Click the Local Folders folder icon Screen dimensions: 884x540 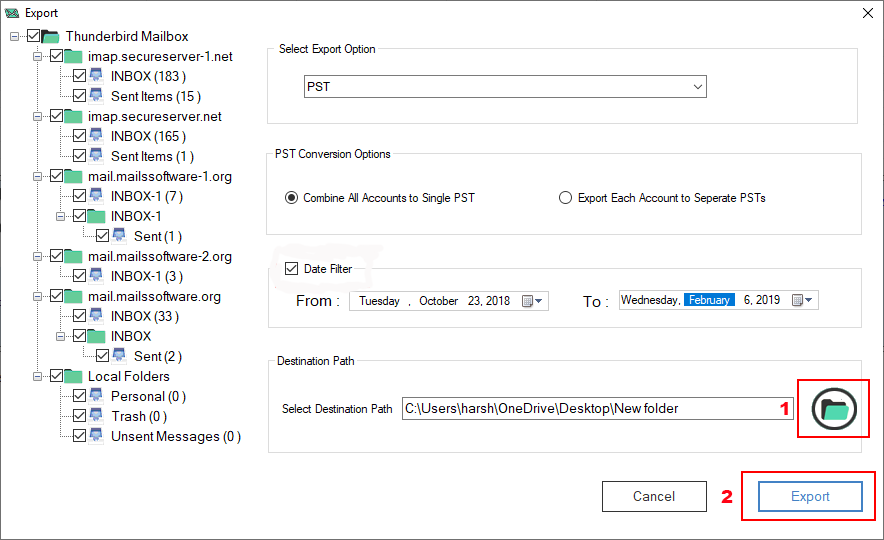[x=73, y=376]
